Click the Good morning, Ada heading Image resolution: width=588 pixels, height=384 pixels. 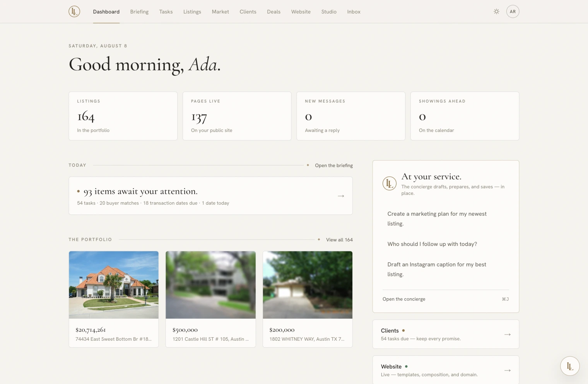145,65
